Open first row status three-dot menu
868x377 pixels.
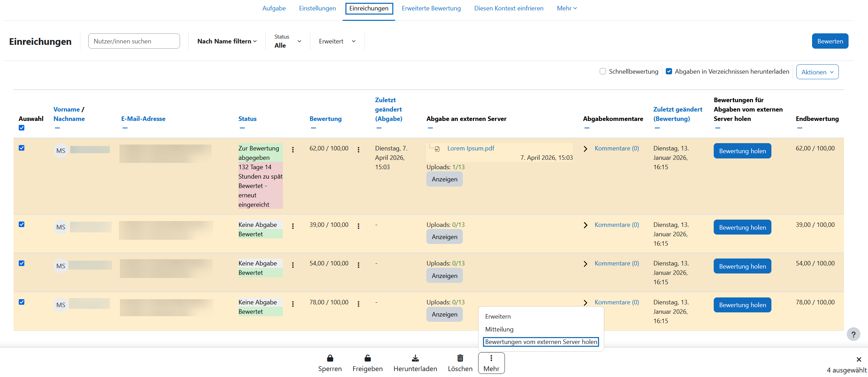click(x=293, y=150)
